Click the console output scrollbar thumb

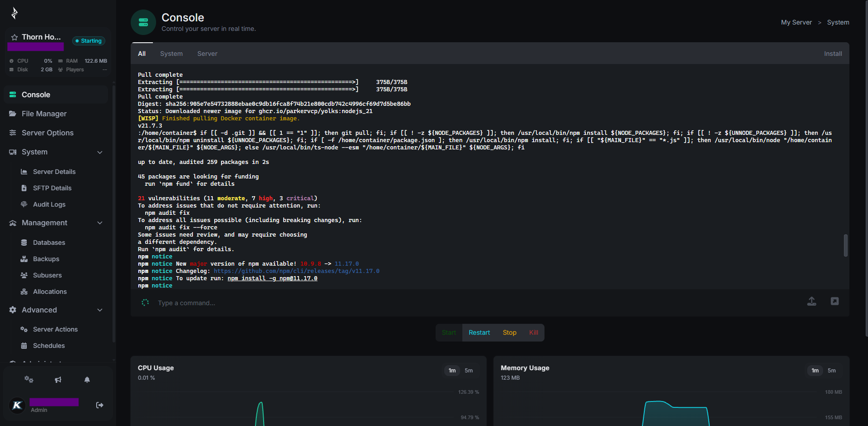click(846, 245)
